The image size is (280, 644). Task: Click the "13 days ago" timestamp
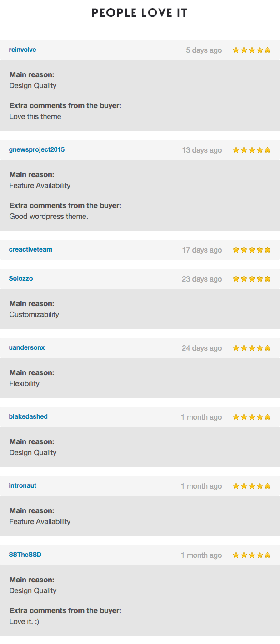pyautogui.click(x=202, y=150)
